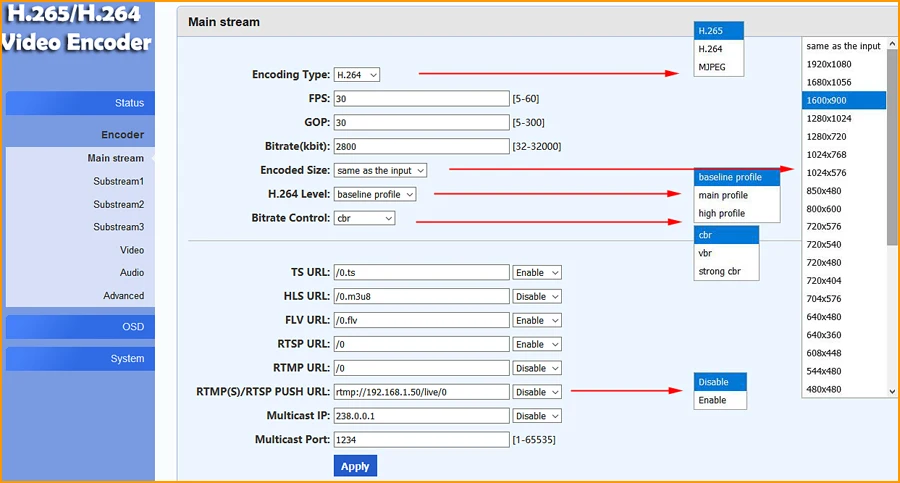Click the Multicast Port input field

(x=421, y=440)
